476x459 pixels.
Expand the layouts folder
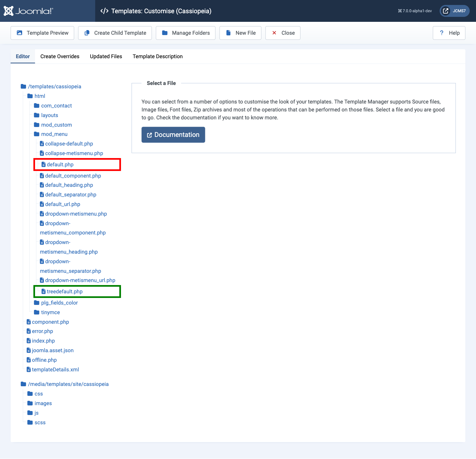(x=46, y=115)
